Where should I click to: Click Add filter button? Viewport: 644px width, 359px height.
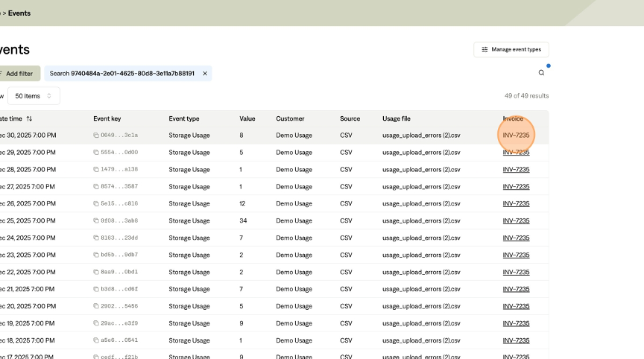18,74
